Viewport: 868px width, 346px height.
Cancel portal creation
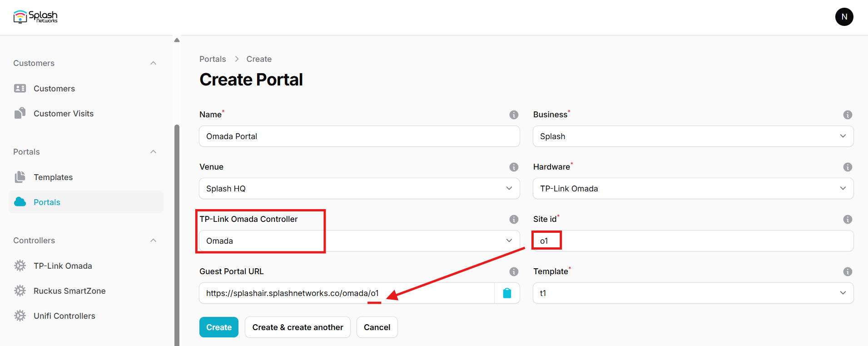(x=377, y=327)
